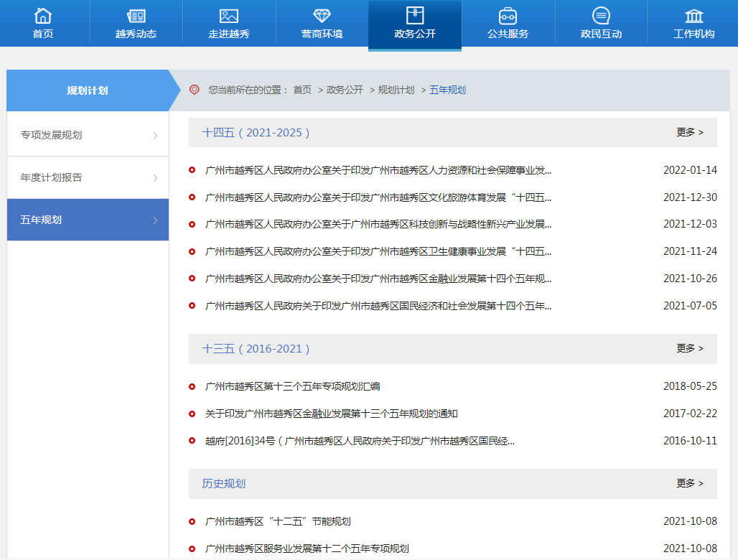Click the chat bubble icon above 政民互动
This screenshot has width=738, height=560.
pyautogui.click(x=601, y=15)
